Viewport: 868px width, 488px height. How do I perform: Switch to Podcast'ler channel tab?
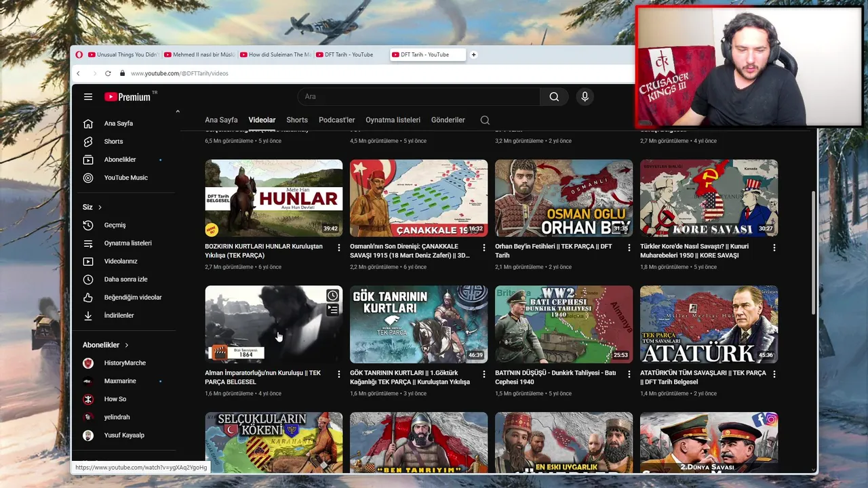tap(337, 120)
